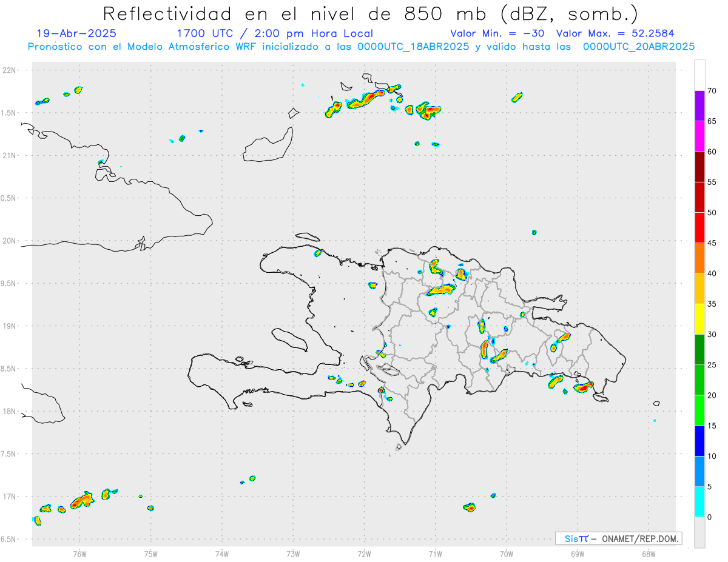Click the time '1700 UTC / 2:00 pm Hora Local'
728x562 pixels.
coord(275,33)
